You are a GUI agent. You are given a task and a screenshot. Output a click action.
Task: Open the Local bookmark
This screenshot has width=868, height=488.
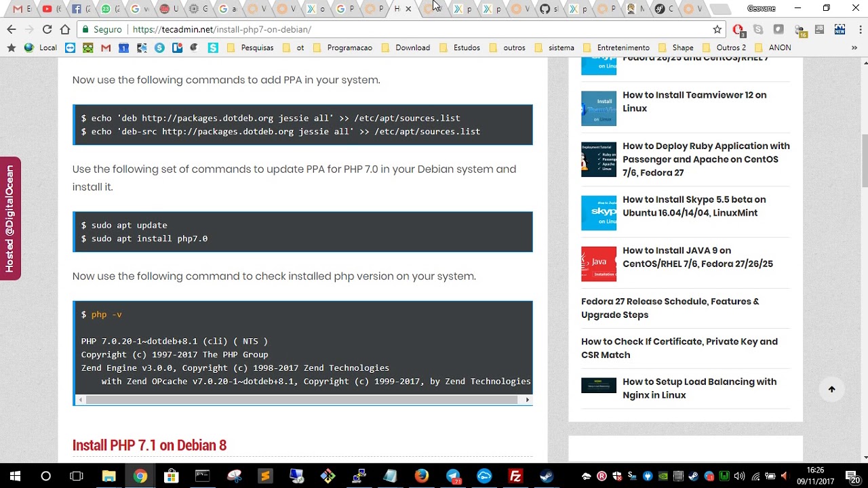(x=41, y=47)
